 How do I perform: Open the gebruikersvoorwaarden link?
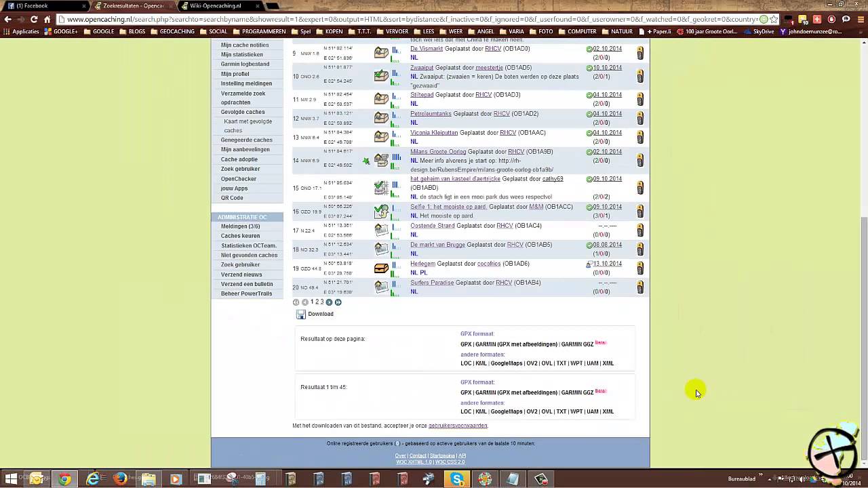[458, 426]
